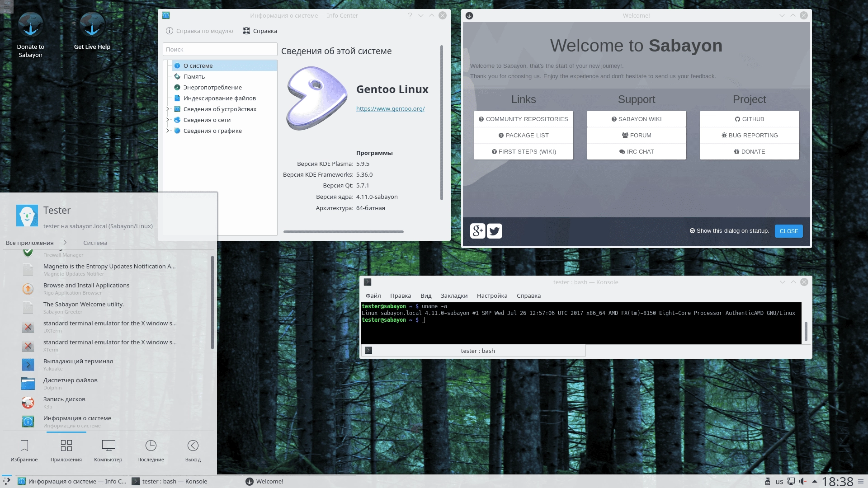This screenshot has height=488, width=868.
Task: Click in Info Center Поиск search field
Action: tap(220, 49)
